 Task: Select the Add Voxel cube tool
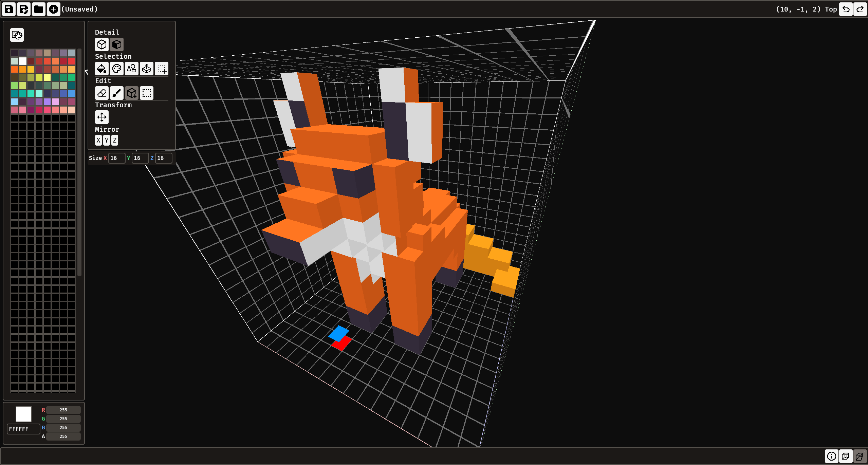pos(132,93)
